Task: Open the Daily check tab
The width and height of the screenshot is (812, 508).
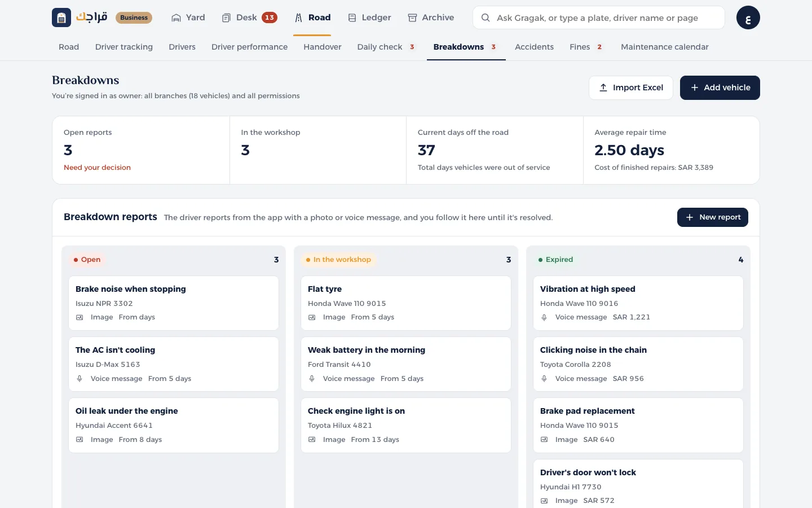Action: click(387, 47)
